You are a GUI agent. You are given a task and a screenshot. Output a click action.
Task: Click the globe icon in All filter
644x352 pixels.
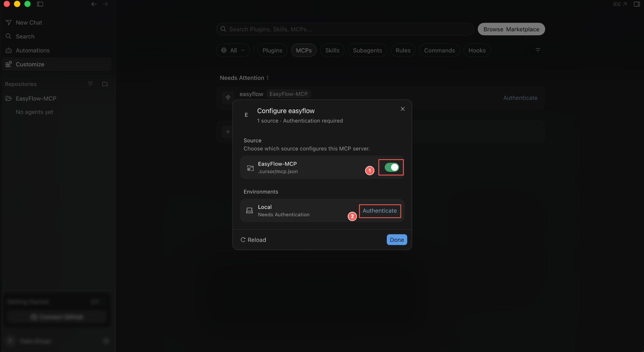(224, 50)
